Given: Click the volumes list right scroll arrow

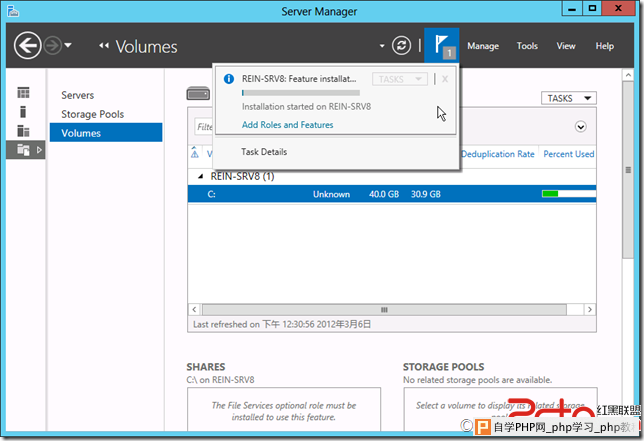Looking at the screenshot, I should 590,310.
